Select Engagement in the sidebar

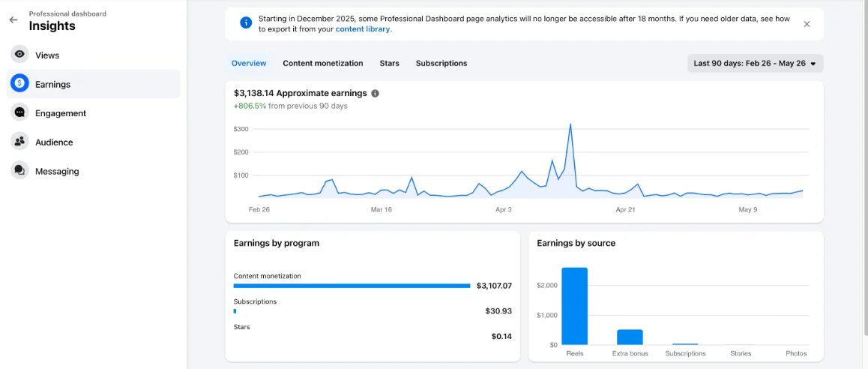click(x=93, y=112)
